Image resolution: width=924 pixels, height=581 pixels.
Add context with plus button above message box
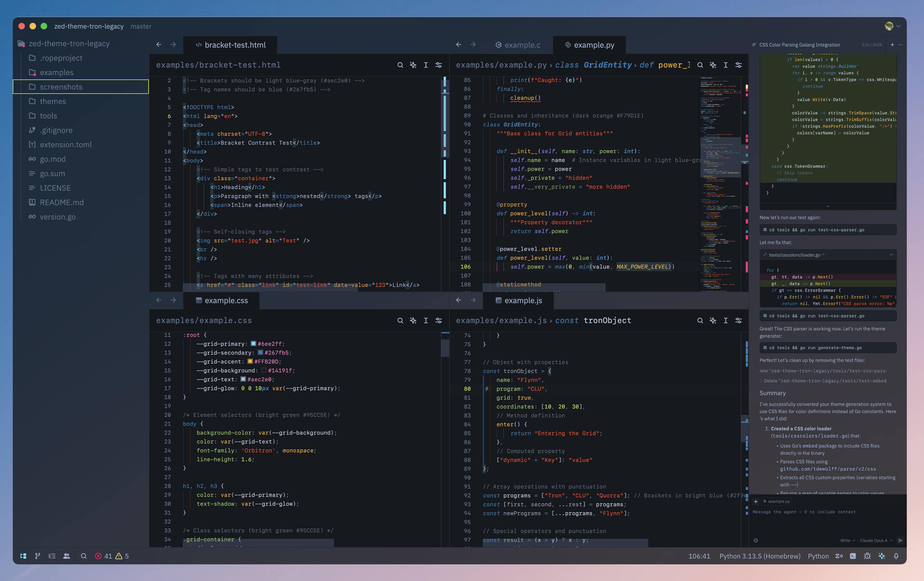[x=755, y=501]
